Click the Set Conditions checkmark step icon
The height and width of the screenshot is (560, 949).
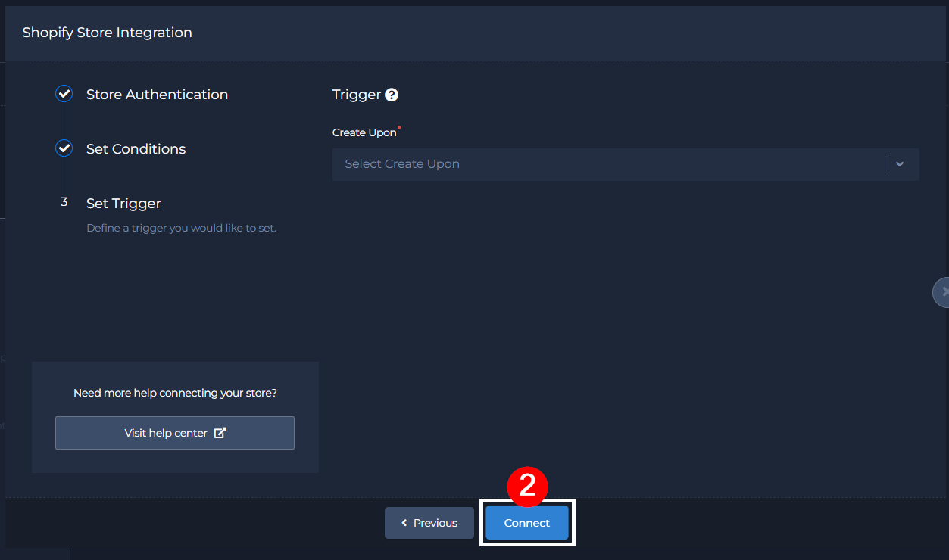64,148
